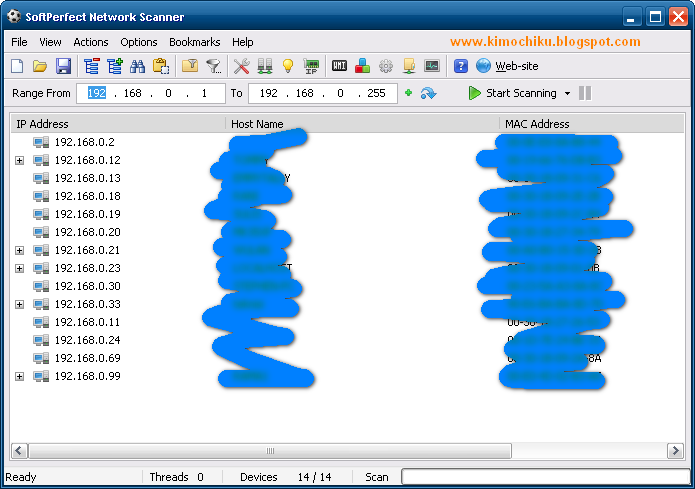Click the horizontal scrollbar thumb
Viewport: 695px width, 489px height.
pos(270,451)
